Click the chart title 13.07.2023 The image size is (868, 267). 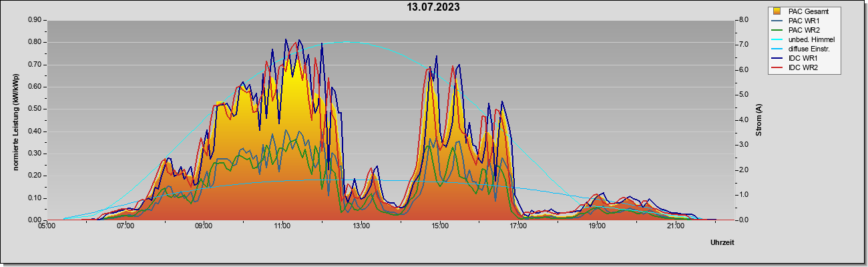point(433,8)
